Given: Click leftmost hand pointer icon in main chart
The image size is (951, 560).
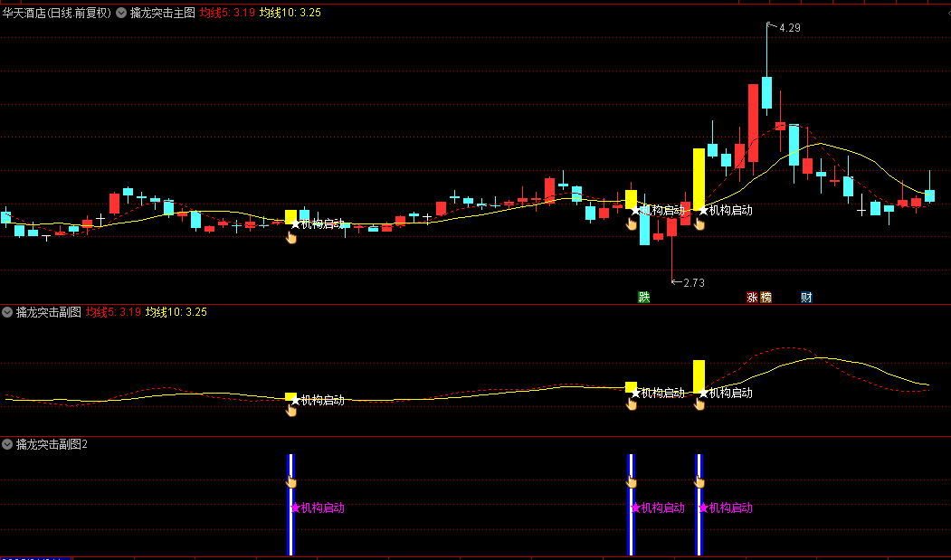Looking at the screenshot, I should 291,237.
